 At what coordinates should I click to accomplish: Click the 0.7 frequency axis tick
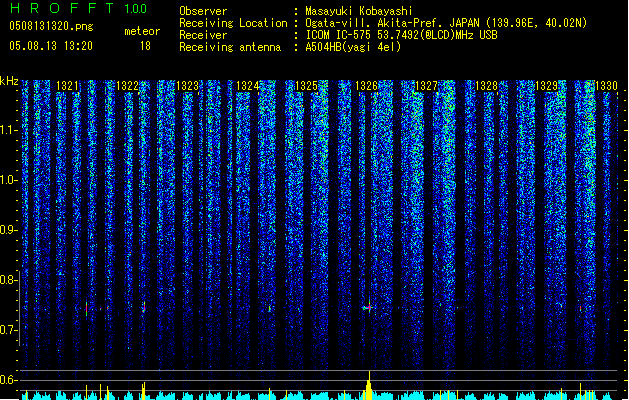click(9, 330)
